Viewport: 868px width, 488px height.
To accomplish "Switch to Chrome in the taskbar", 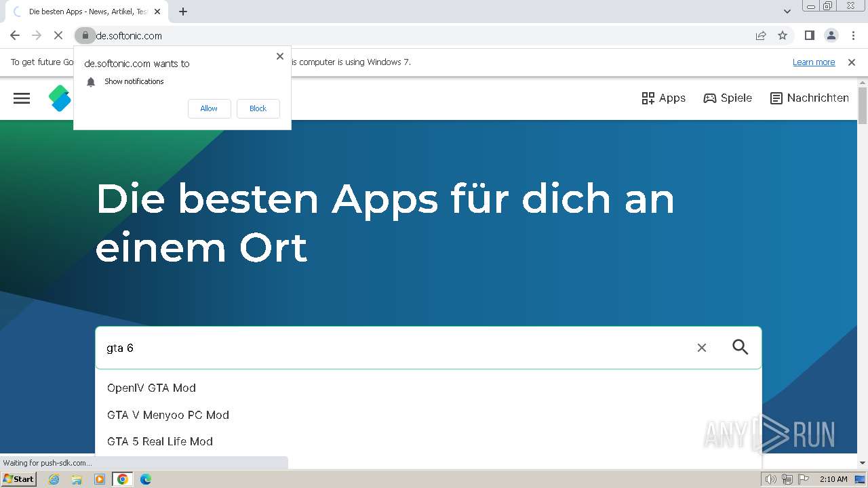I will point(122,479).
